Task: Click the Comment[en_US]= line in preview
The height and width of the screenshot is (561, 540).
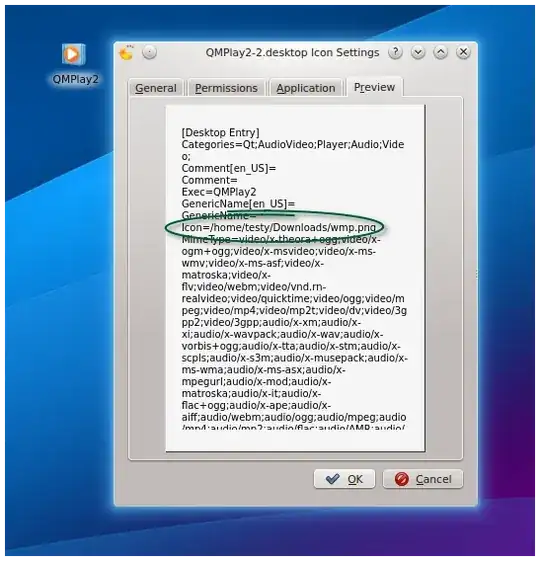Action: [228, 168]
